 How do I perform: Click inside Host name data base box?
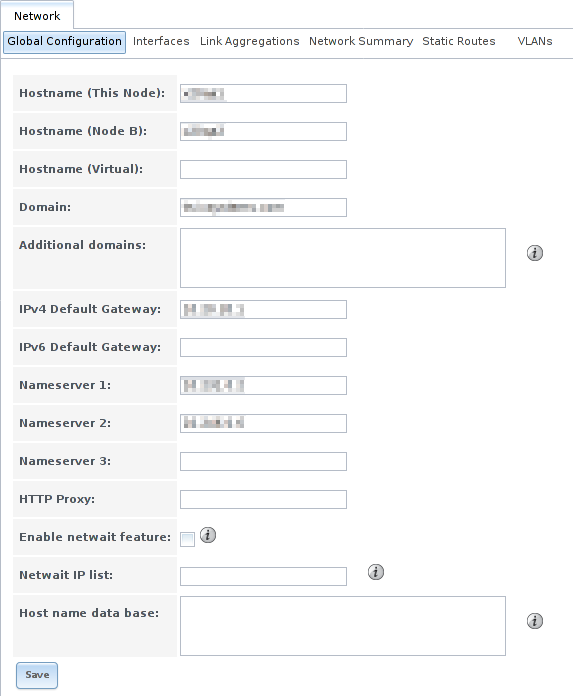tap(343, 626)
